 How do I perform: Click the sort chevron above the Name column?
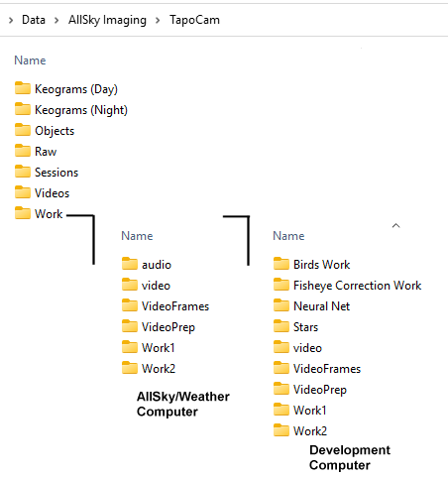pos(395,225)
